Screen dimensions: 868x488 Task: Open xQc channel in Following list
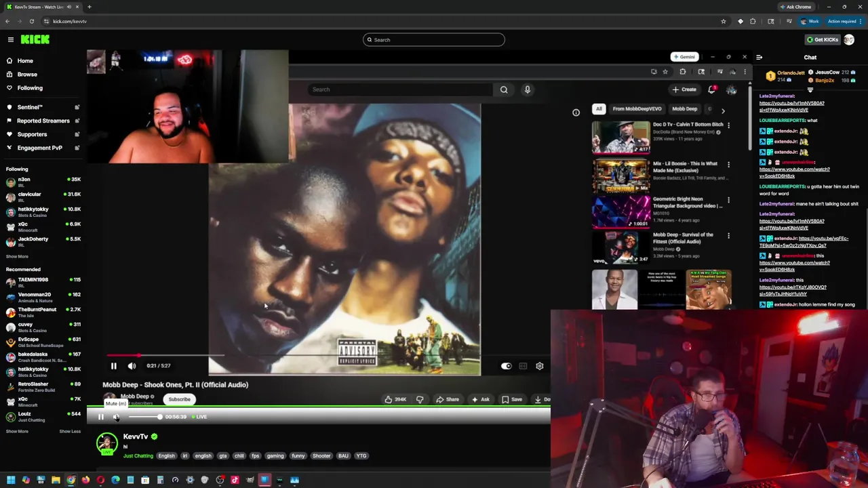pos(42,227)
